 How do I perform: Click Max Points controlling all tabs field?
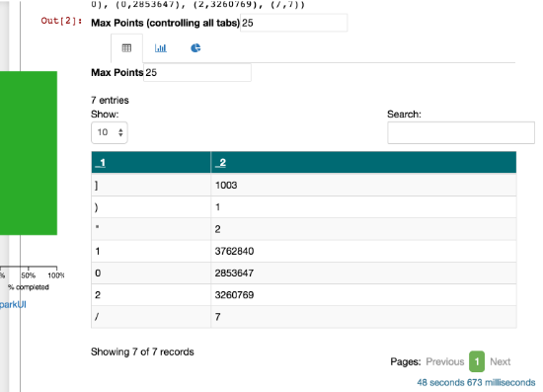[293, 23]
